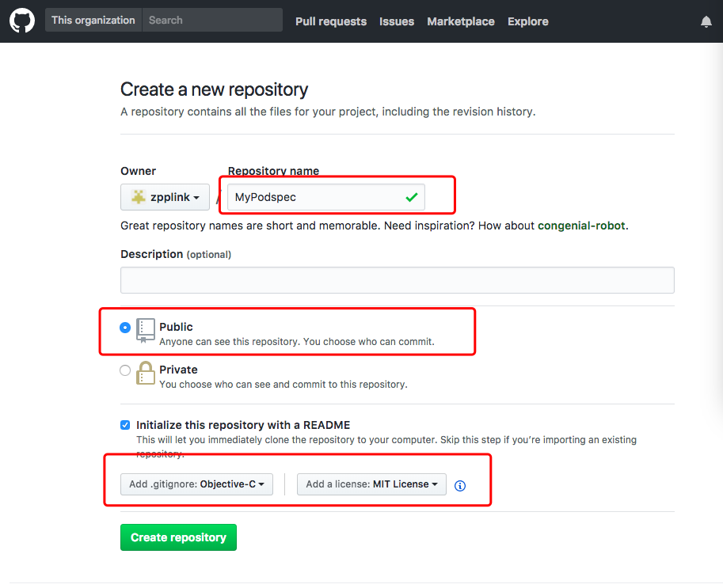Expand the Add .gitignore Objective-C dropdown
This screenshot has height=588, width=723.
pos(196,484)
